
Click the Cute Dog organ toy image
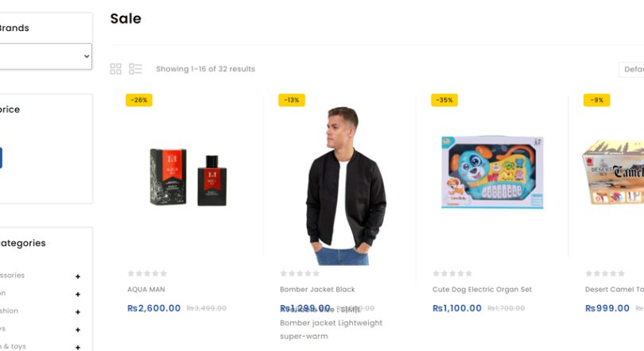[x=492, y=172]
